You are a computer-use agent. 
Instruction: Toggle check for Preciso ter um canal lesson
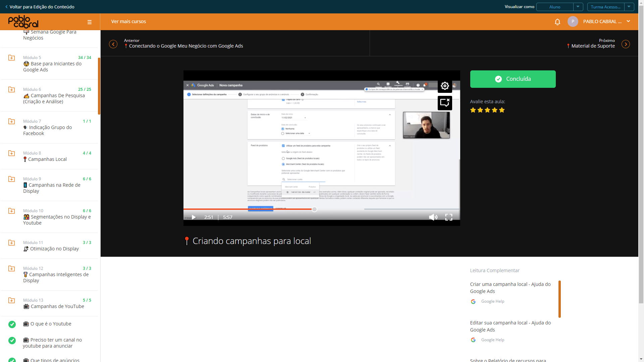(x=12, y=341)
